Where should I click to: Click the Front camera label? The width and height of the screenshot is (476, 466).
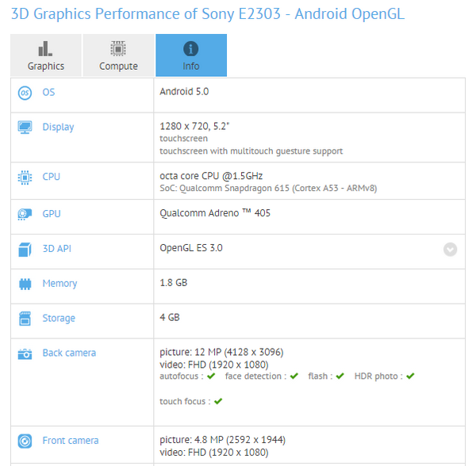(x=71, y=441)
